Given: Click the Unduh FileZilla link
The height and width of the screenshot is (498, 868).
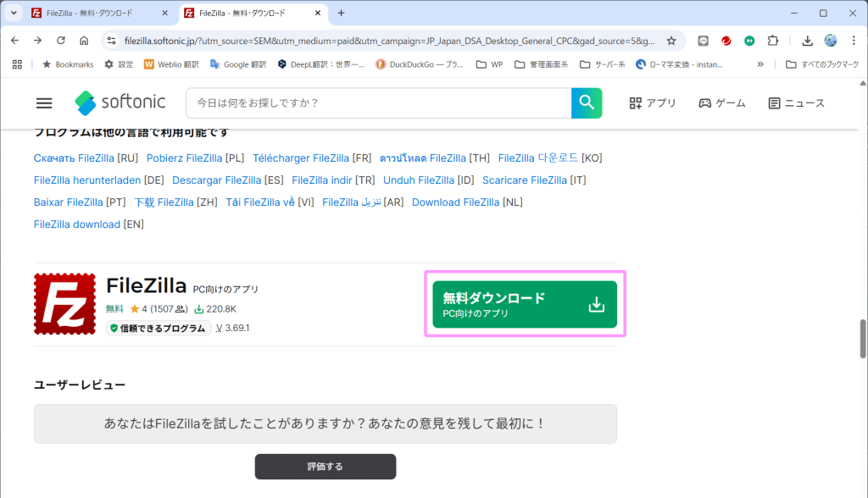Looking at the screenshot, I should [x=419, y=180].
